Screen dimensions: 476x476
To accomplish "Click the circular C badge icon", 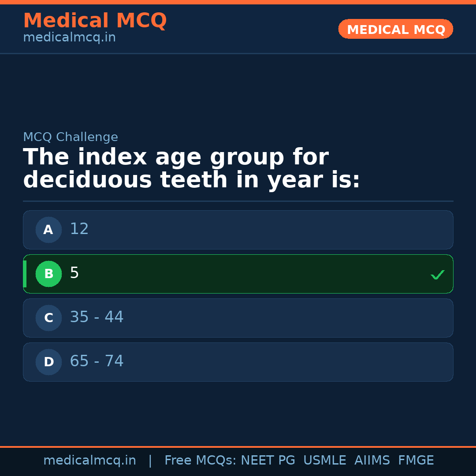I will coord(48,318).
